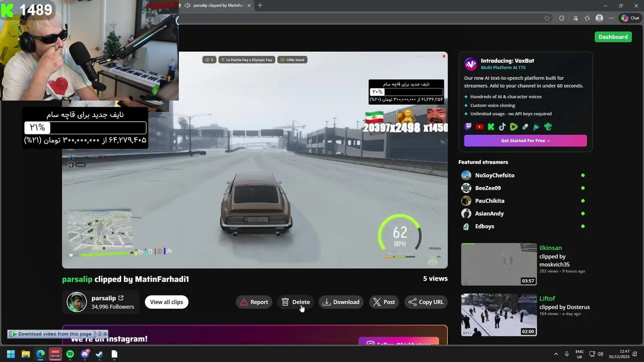Open File Explorer from taskbar

26,354
